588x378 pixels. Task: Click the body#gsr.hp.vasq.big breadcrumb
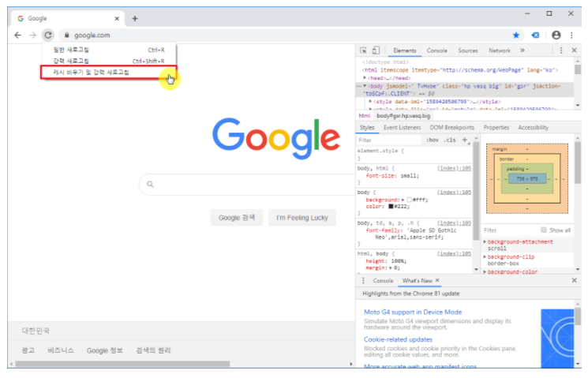point(403,116)
